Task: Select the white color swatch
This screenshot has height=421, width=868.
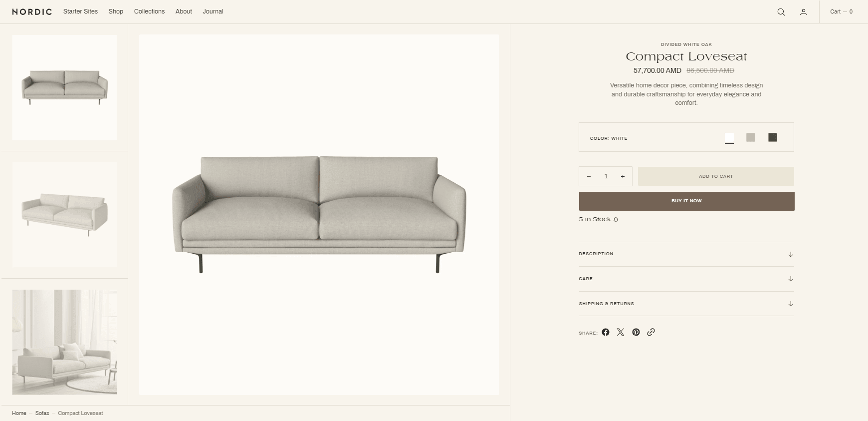Action: click(x=729, y=137)
